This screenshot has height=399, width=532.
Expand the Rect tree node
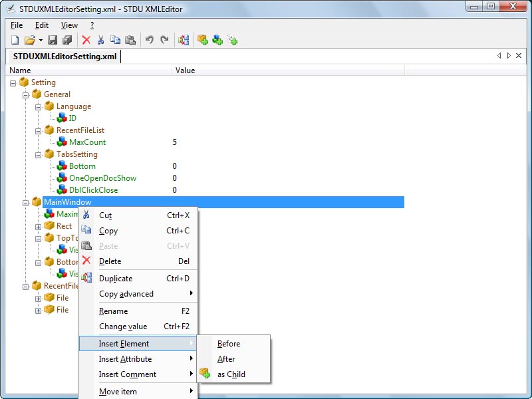tap(38, 225)
